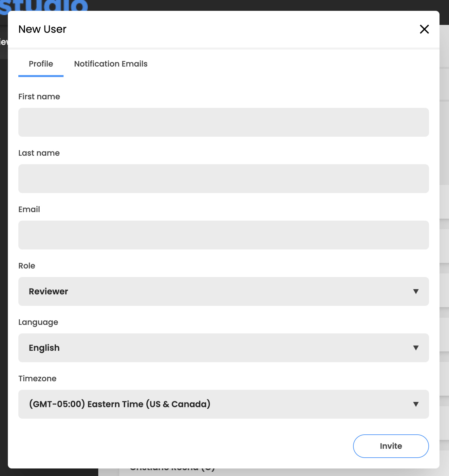The height and width of the screenshot is (476, 449).
Task: Select the Email input box
Action: (x=223, y=235)
